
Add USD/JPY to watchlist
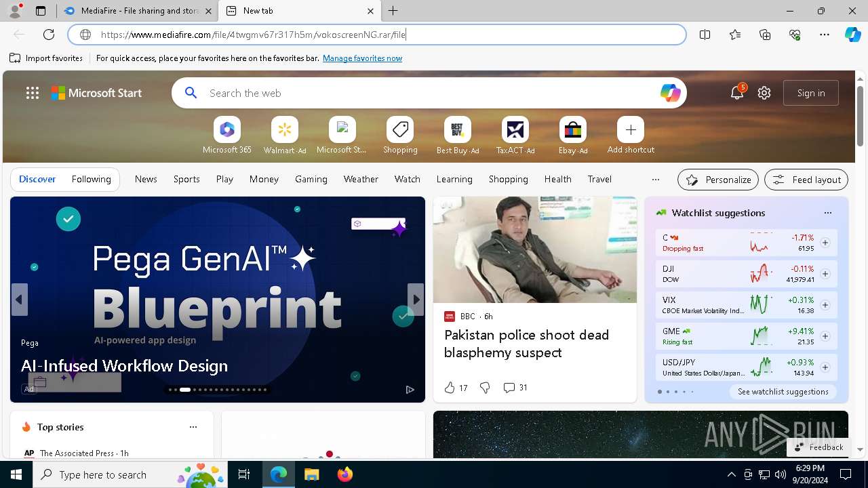click(x=825, y=367)
